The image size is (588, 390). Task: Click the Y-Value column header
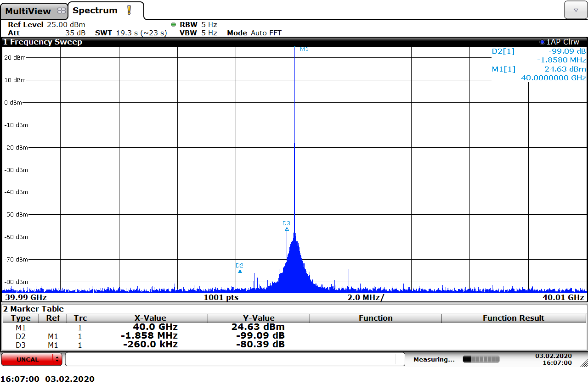pos(259,318)
